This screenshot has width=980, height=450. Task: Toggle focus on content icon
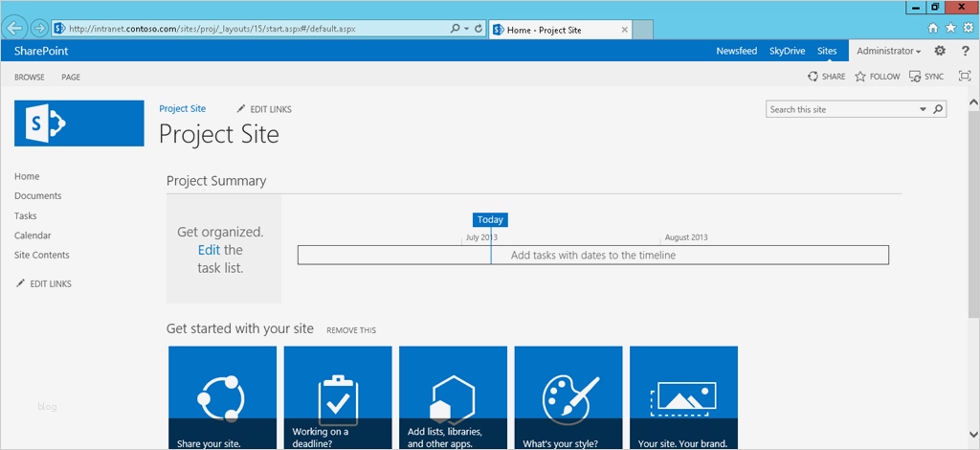click(x=965, y=77)
